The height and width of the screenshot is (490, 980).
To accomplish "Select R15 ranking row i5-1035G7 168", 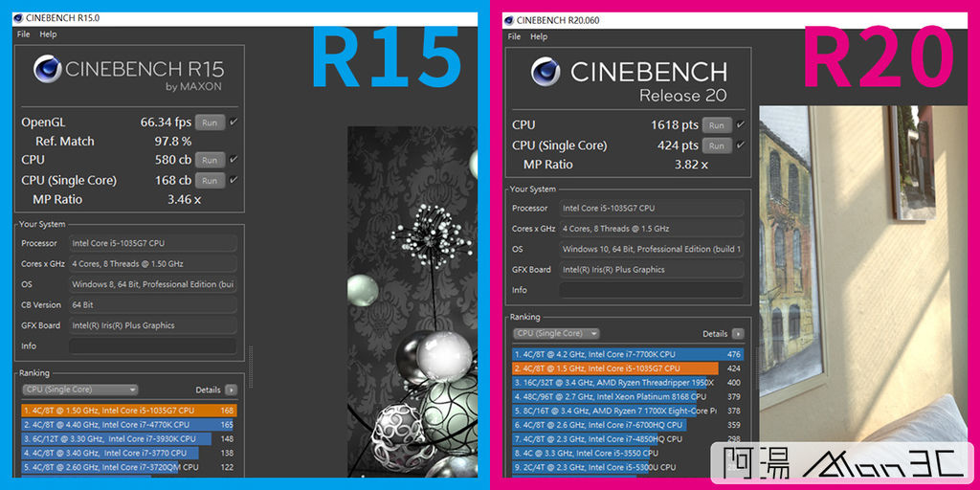I will point(128,411).
